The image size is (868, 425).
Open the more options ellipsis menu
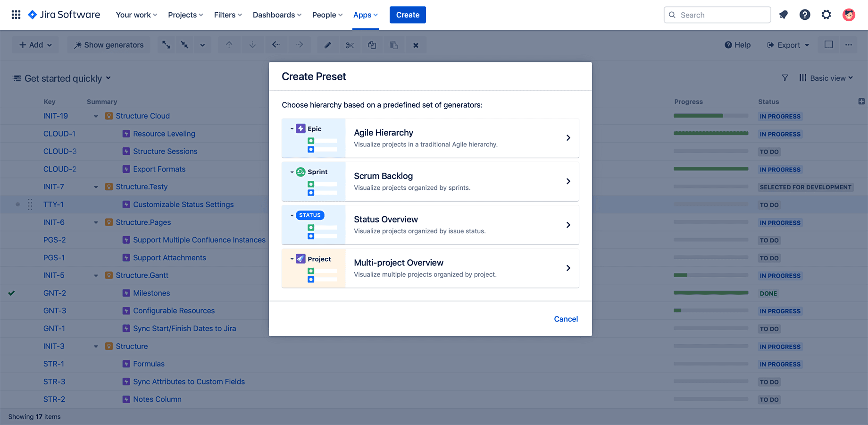(849, 45)
